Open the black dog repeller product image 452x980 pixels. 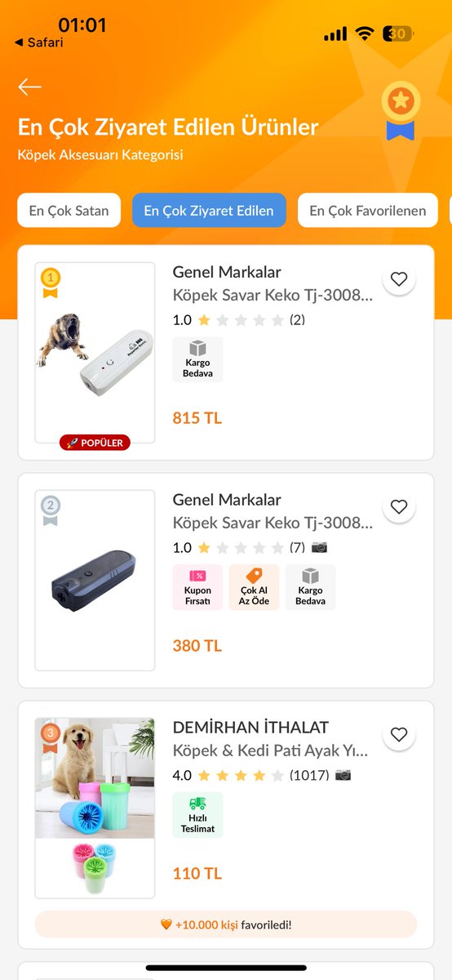[x=95, y=581]
